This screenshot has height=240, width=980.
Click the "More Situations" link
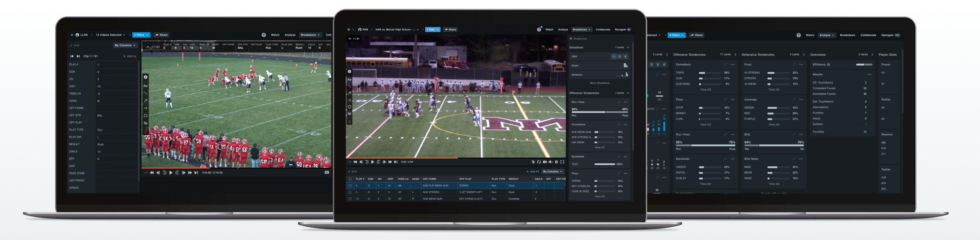[x=600, y=83]
